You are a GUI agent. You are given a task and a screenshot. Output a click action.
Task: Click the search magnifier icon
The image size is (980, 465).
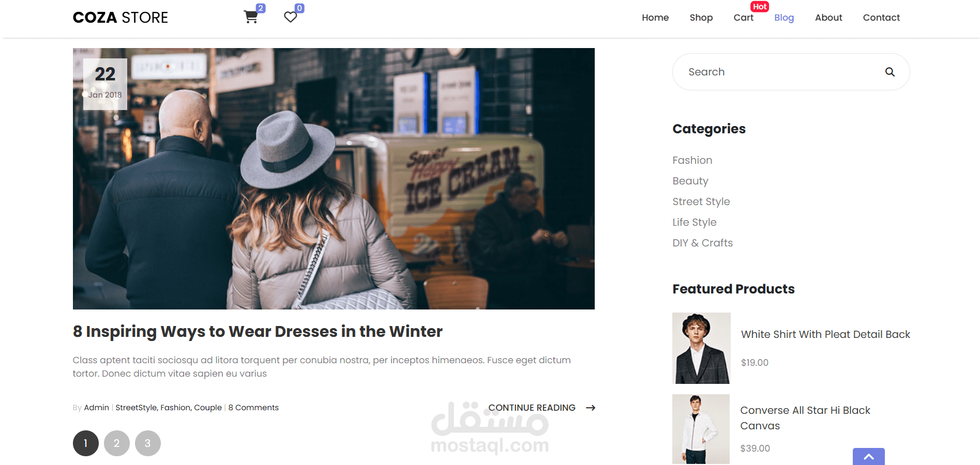point(889,72)
